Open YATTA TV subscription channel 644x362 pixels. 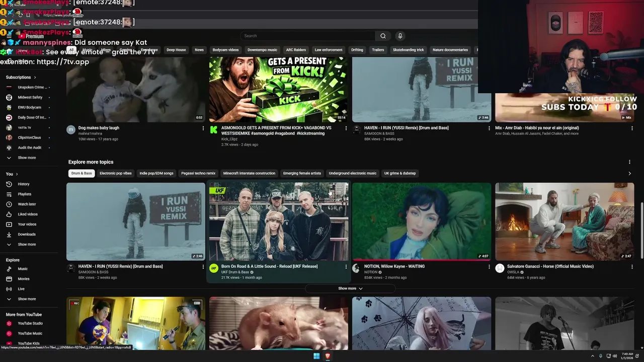(x=25, y=128)
